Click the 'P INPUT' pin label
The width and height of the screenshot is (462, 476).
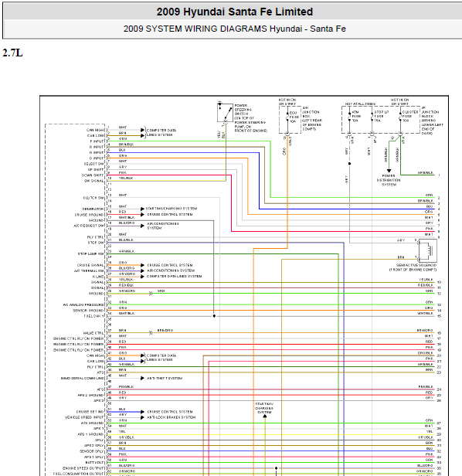(97, 141)
